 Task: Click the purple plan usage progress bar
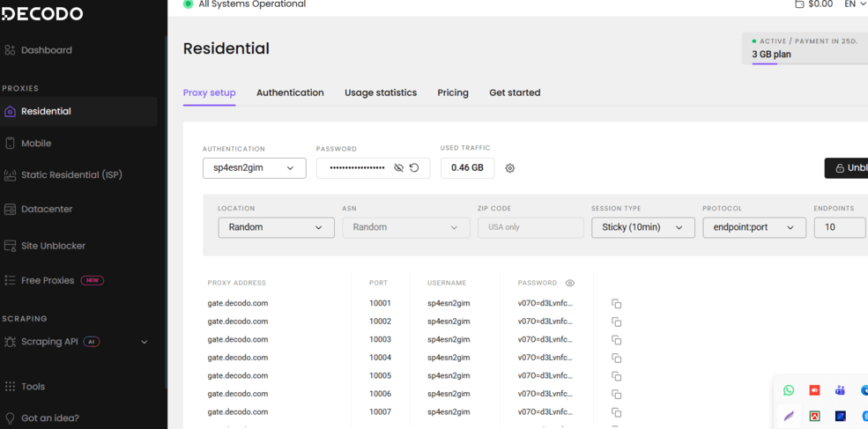coord(765,63)
